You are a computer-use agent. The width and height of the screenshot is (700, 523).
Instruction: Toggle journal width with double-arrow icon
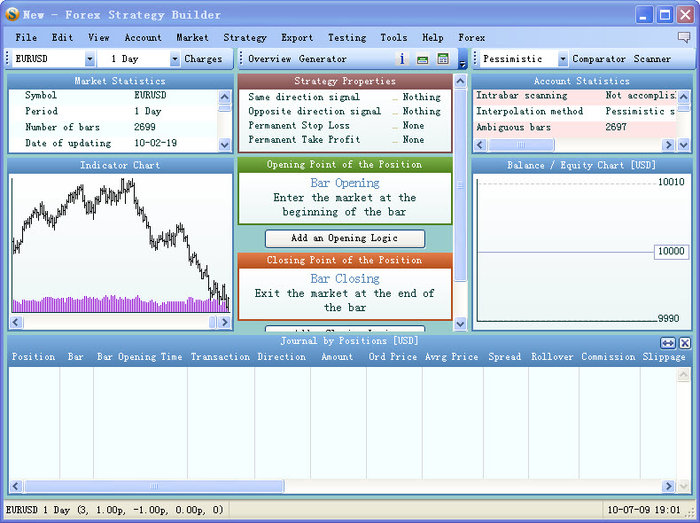(x=668, y=343)
